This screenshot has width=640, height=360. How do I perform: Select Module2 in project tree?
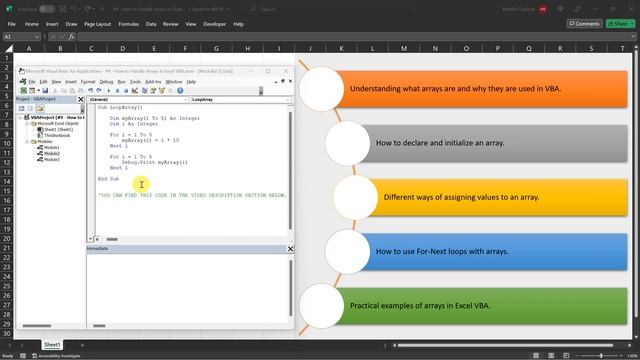click(x=48, y=153)
